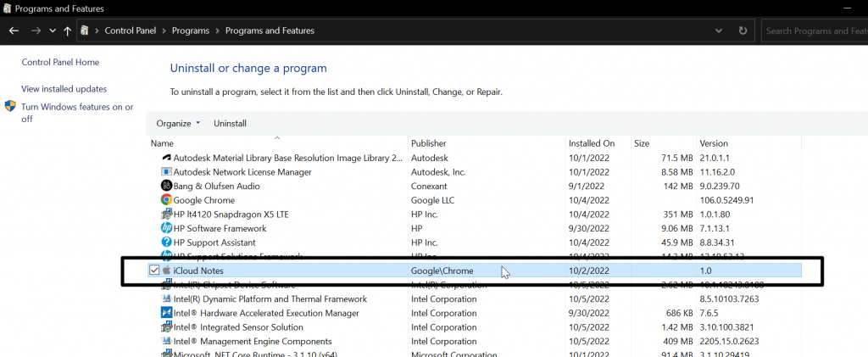Screen dimensions: 868x357
Task: Refresh the Programs and Features list
Action: pyautogui.click(x=743, y=31)
